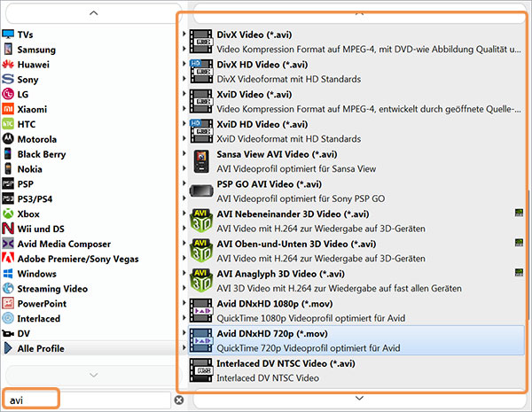Click the AVI Anaglyph 3D Video icon
This screenshot has height=412, width=532.
(x=201, y=281)
